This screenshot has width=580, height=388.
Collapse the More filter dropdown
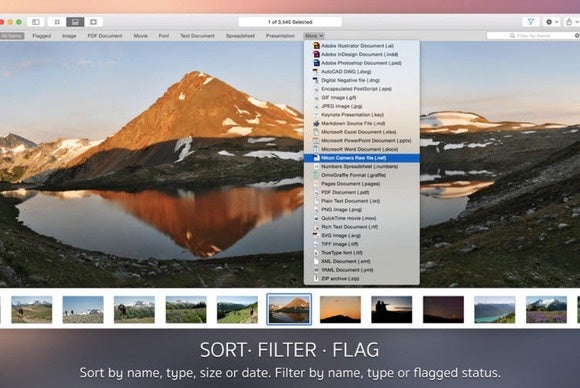coord(314,36)
